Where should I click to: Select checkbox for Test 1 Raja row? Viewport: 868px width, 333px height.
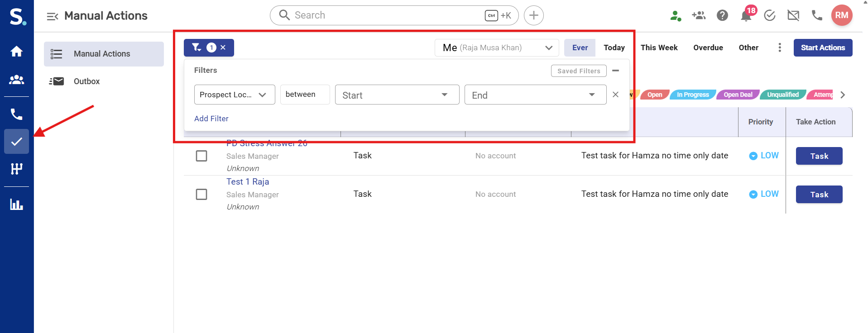coord(201,195)
